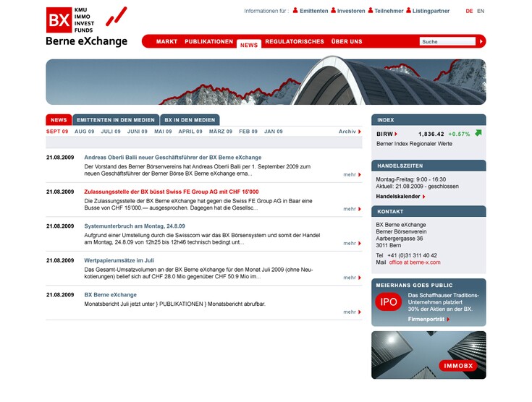
Task: Click the person icon beside Investoren
Action: click(x=334, y=11)
